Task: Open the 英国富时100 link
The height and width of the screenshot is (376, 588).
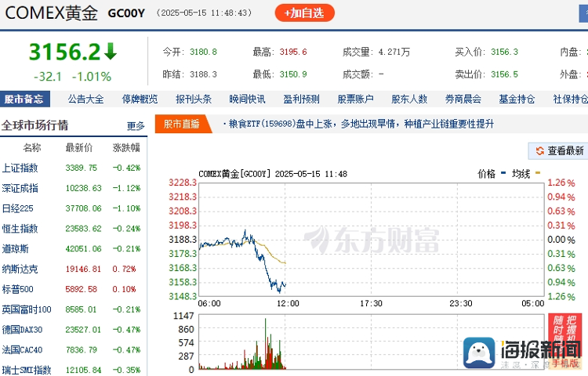Action: point(27,309)
